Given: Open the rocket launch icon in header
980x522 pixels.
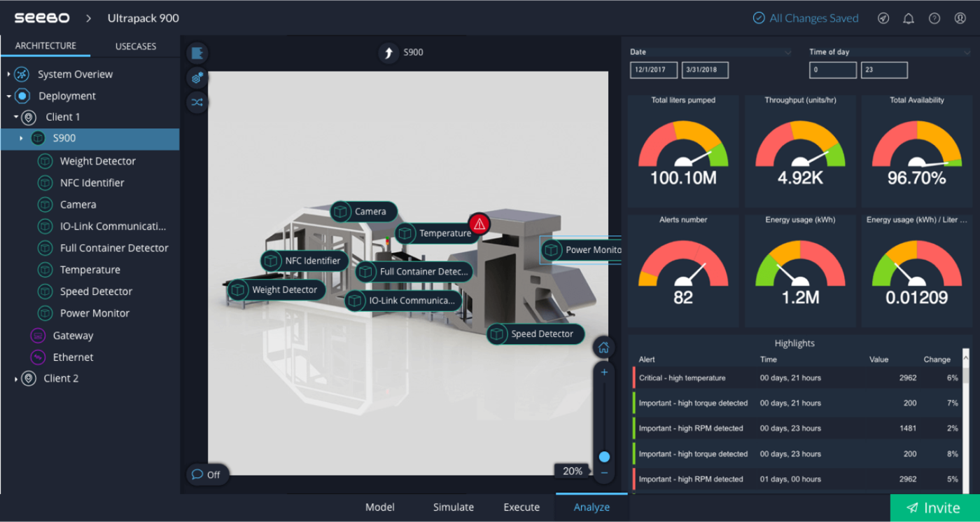Looking at the screenshot, I should pos(883,19).
